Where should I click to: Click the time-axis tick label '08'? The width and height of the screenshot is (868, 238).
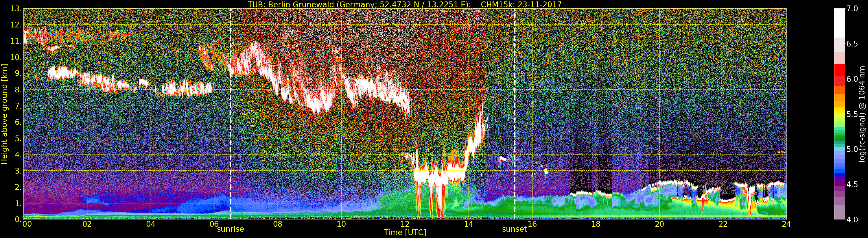[278, 224]
